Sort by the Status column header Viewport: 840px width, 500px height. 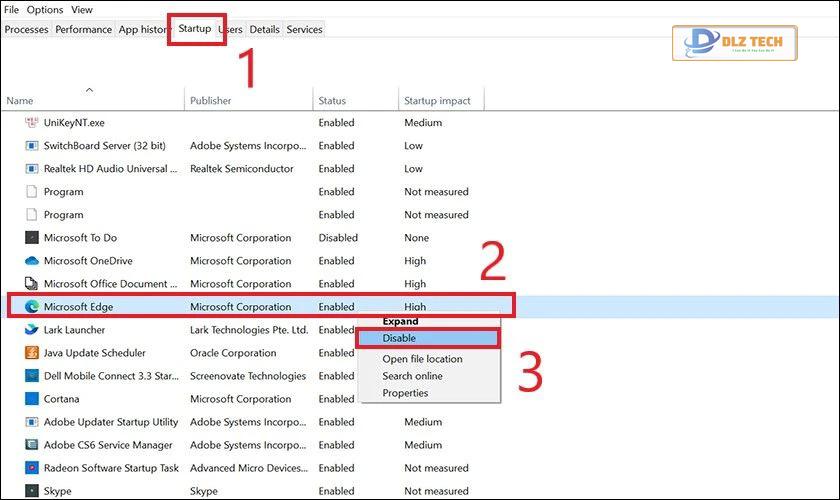click(x=332, y=101)
